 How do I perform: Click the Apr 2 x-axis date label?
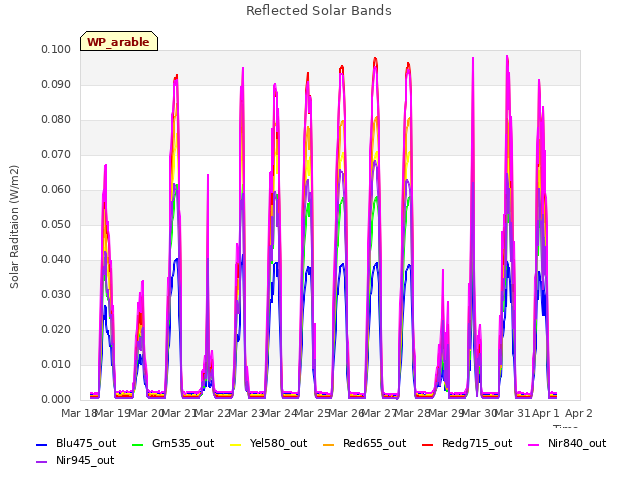coord(579,413)
